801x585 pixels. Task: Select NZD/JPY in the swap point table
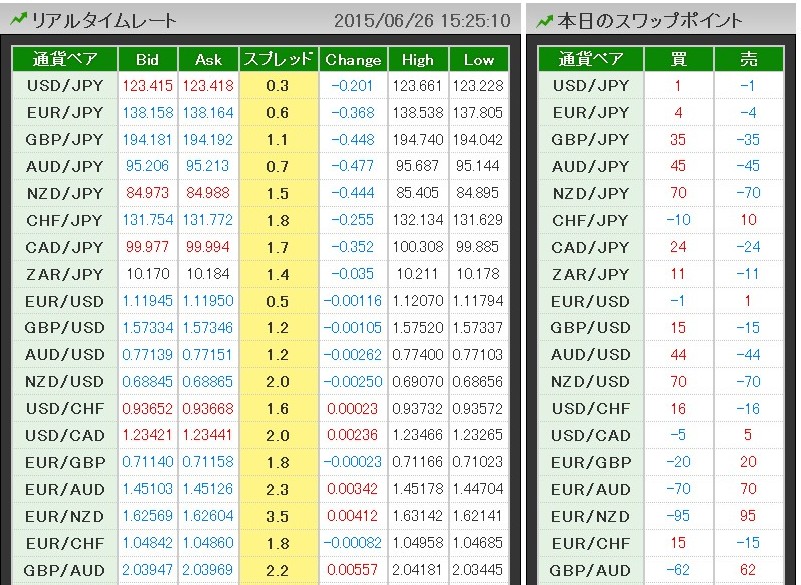click(x=591, y=193)
